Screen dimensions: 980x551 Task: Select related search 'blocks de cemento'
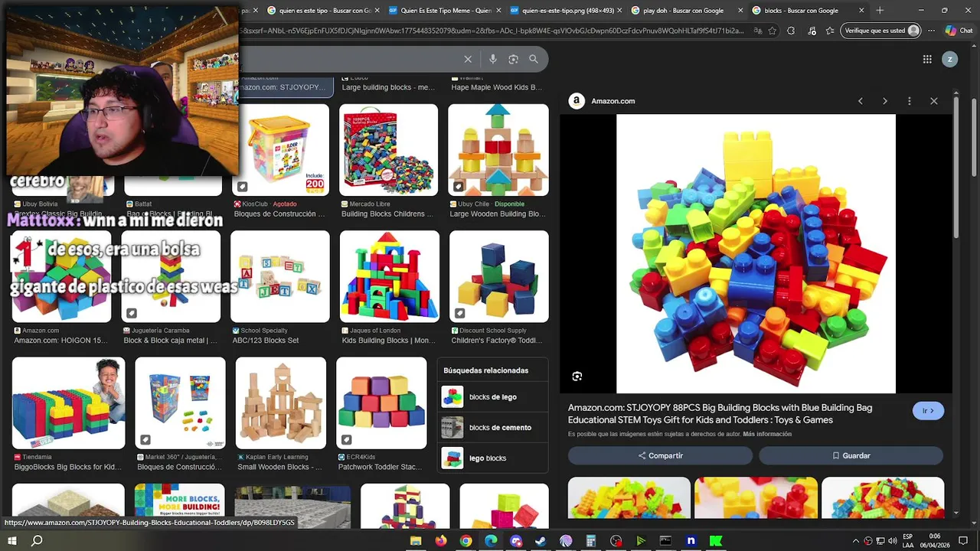pos(492,428)
